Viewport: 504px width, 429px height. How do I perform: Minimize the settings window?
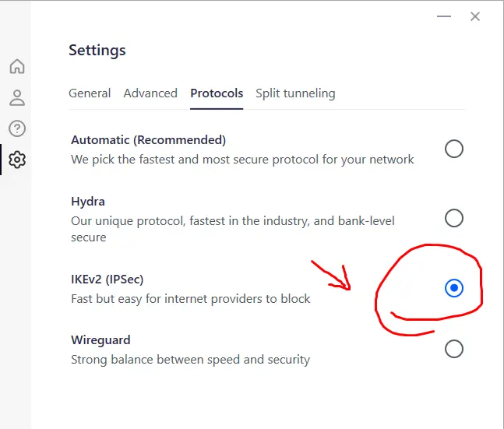[444, 16]
